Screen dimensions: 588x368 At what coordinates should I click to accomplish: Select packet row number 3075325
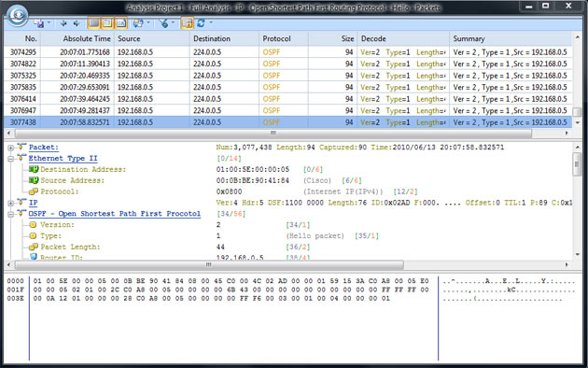point(288,76)
